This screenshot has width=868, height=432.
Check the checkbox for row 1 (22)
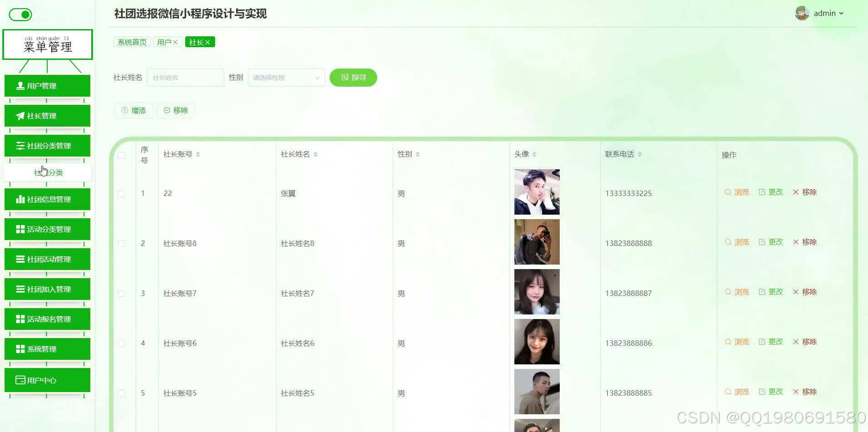(121, 193)
